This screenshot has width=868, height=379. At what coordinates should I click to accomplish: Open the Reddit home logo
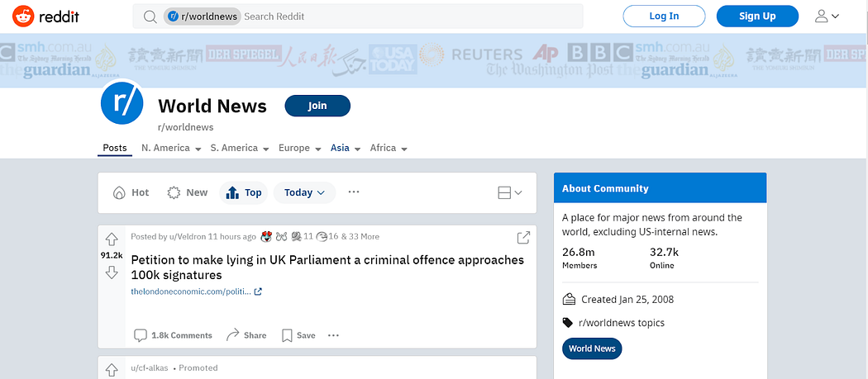coord(46,16)
